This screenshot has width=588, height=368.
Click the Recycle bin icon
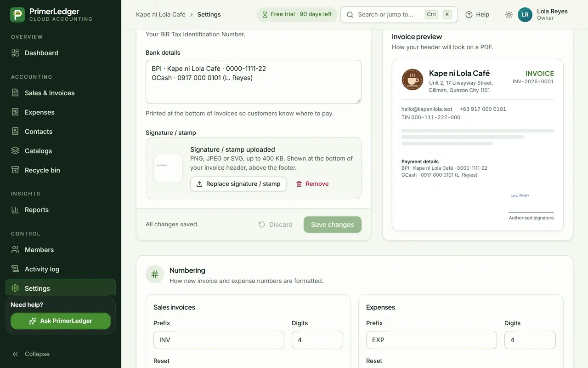pyautogui.click(x=15, y=170)
